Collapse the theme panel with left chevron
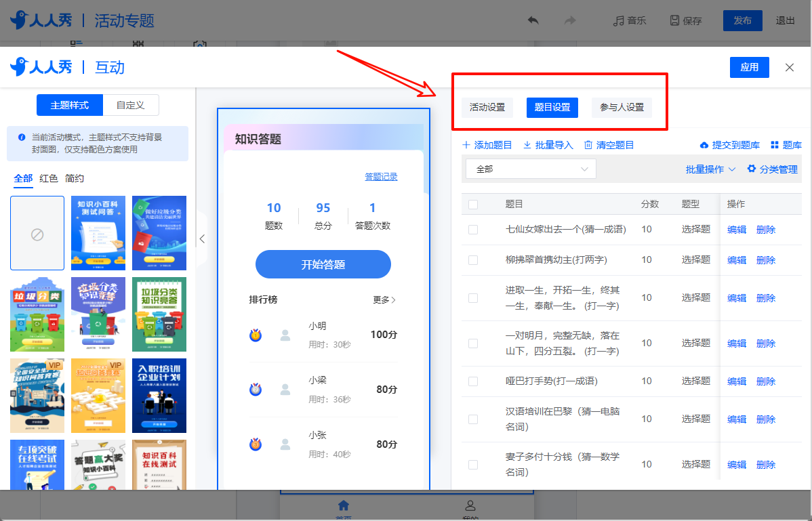812x521 pixels. pyautogui.click(x=202, y=238)
